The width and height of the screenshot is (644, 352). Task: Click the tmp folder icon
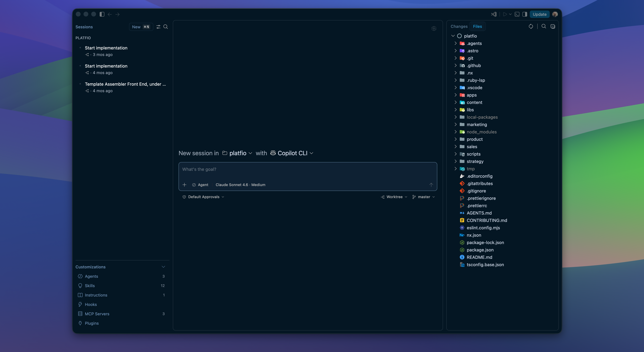coord(462,169)
